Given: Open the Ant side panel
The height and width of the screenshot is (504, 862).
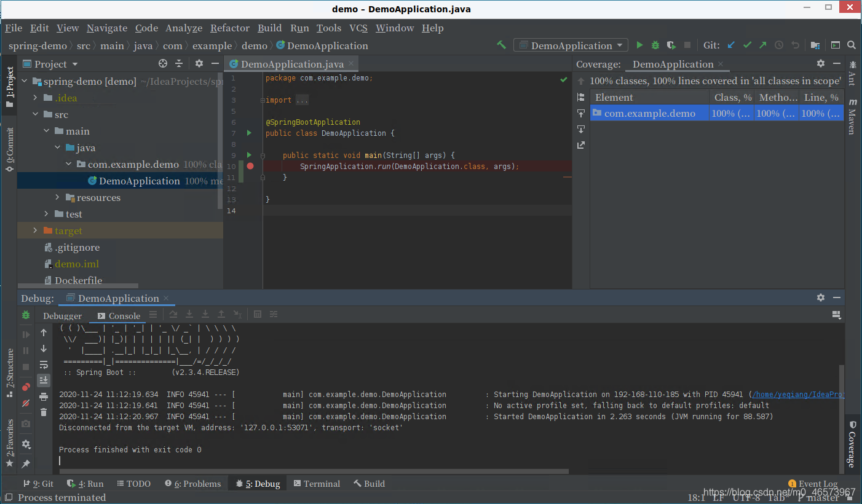Looking at the screenshot, I should [852, 73].
